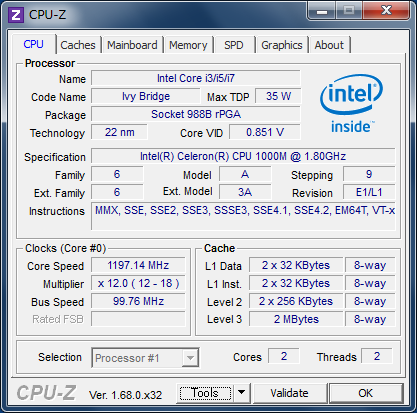The height and width of the screenshot is (413, 417).
Task: Close the CPU-Z window
Action: pos(386,11)
